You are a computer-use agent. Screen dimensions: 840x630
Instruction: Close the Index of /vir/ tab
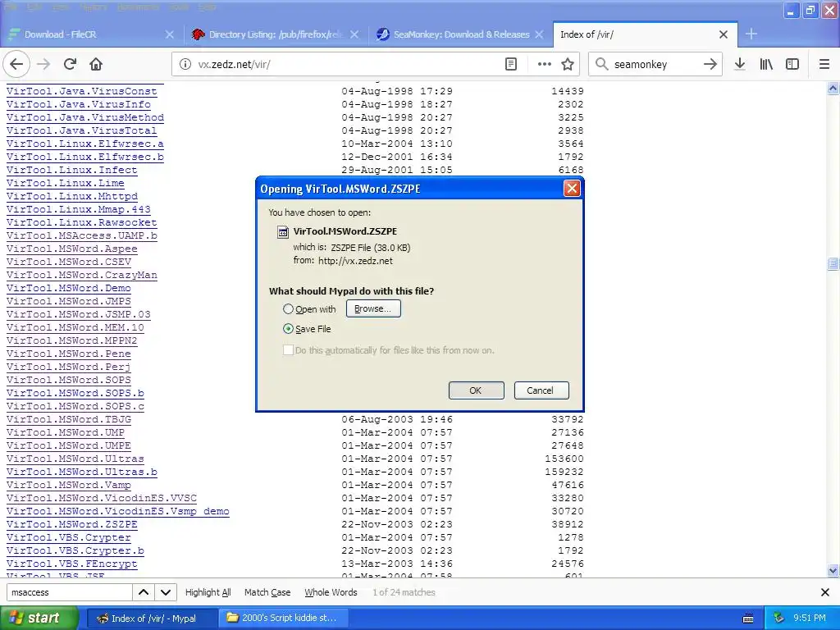tap(724, 34)
